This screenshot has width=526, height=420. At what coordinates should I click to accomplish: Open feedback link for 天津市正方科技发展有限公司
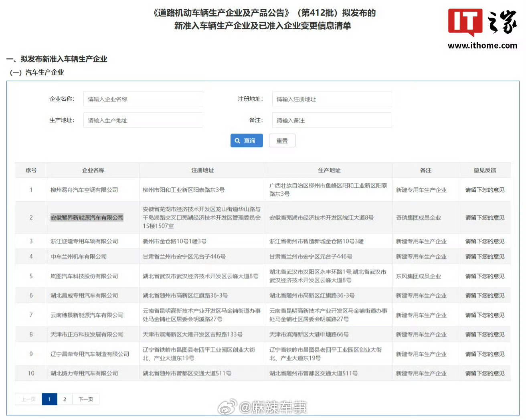485,334
